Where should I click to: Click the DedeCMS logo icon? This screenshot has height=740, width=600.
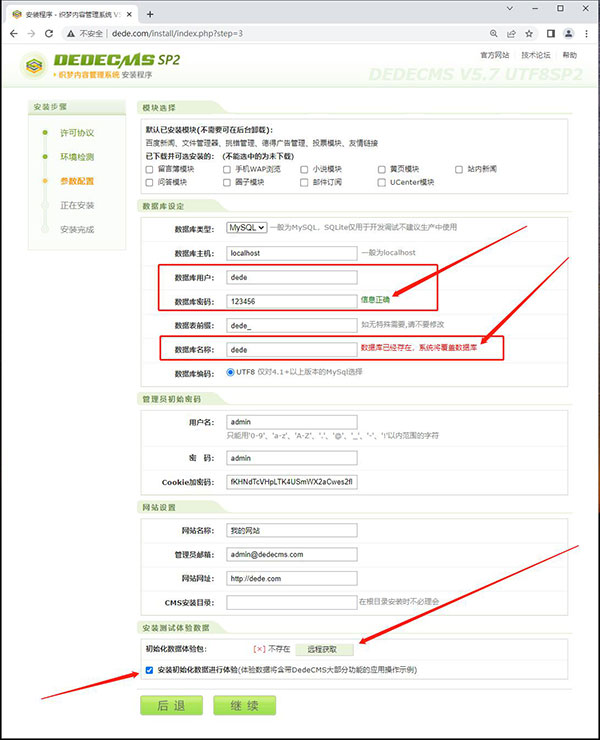click(x=34, y=65)
